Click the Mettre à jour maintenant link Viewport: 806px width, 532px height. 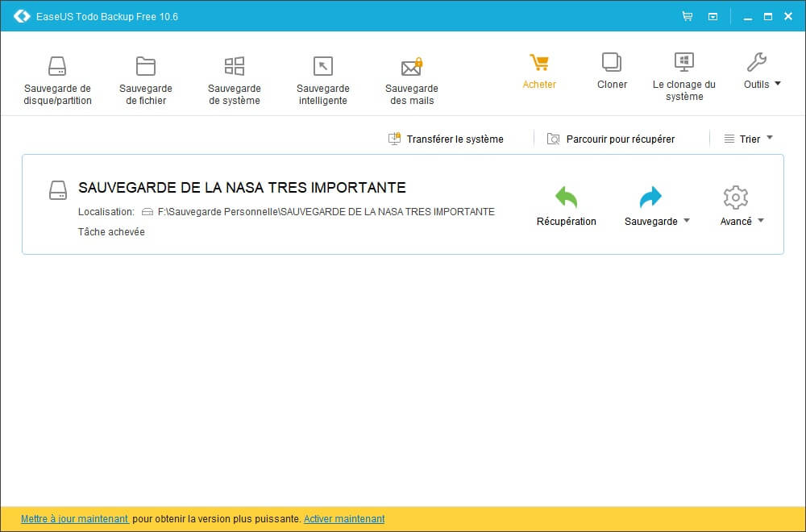tap(74, 519)
